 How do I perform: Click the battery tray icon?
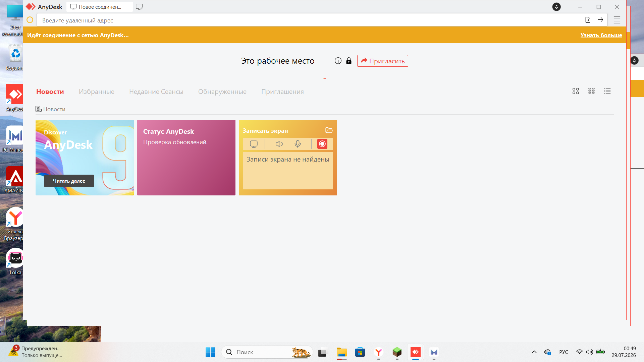coord(600,352)
